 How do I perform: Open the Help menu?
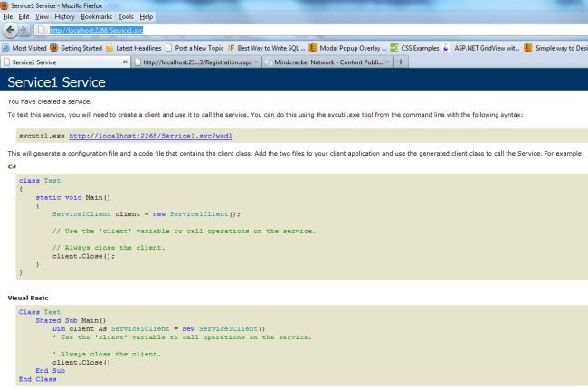[147, 17]
